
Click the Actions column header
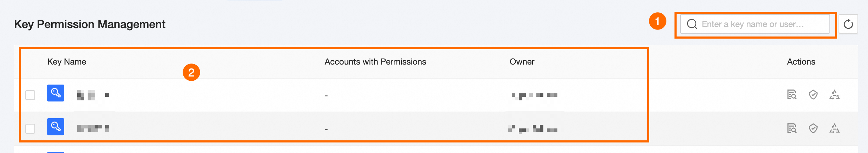(801, 62)
